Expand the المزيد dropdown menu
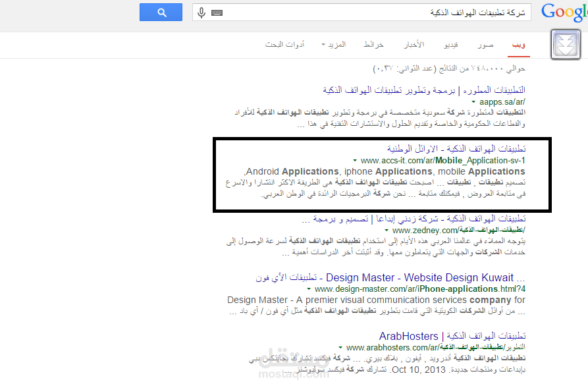This screenshot has width=588, height=388. [333, 45]
